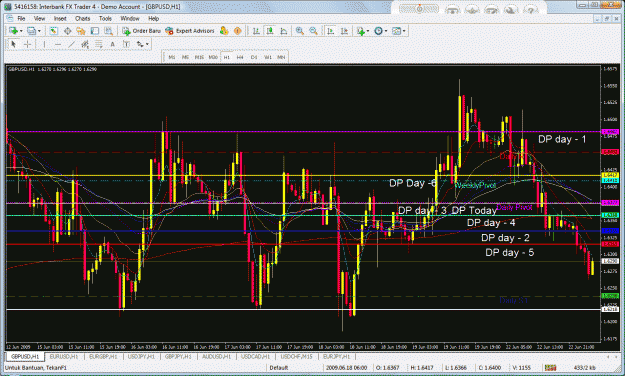This screenshot has height=376, width=625.
Task: Switch to the EURUSD,H1 chart tab
Action: point(63,356)
